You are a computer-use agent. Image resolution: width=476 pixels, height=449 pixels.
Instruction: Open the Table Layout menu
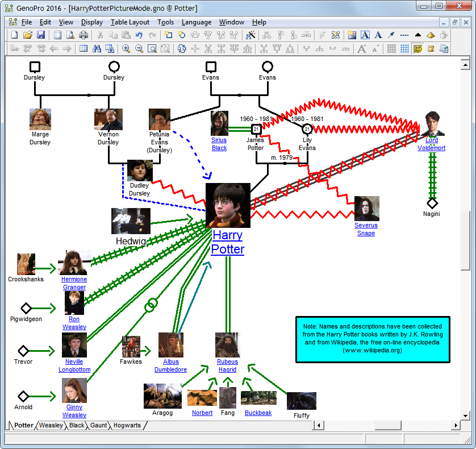[130, 22]
